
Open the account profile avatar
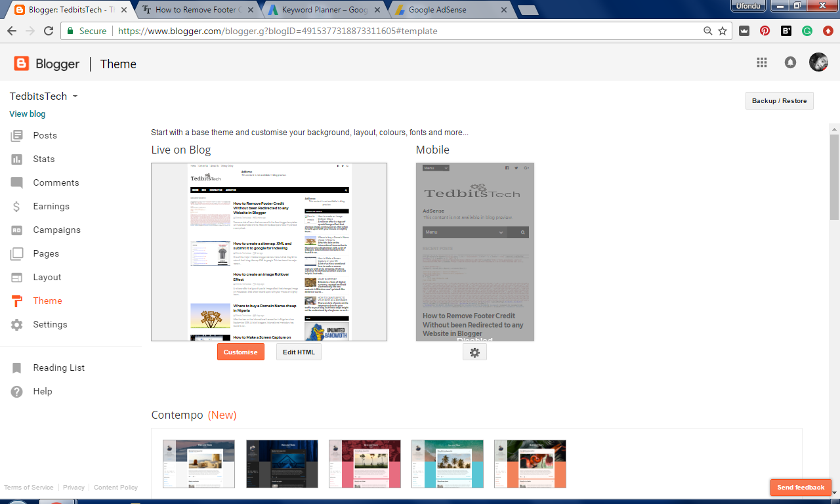point(818,62)
